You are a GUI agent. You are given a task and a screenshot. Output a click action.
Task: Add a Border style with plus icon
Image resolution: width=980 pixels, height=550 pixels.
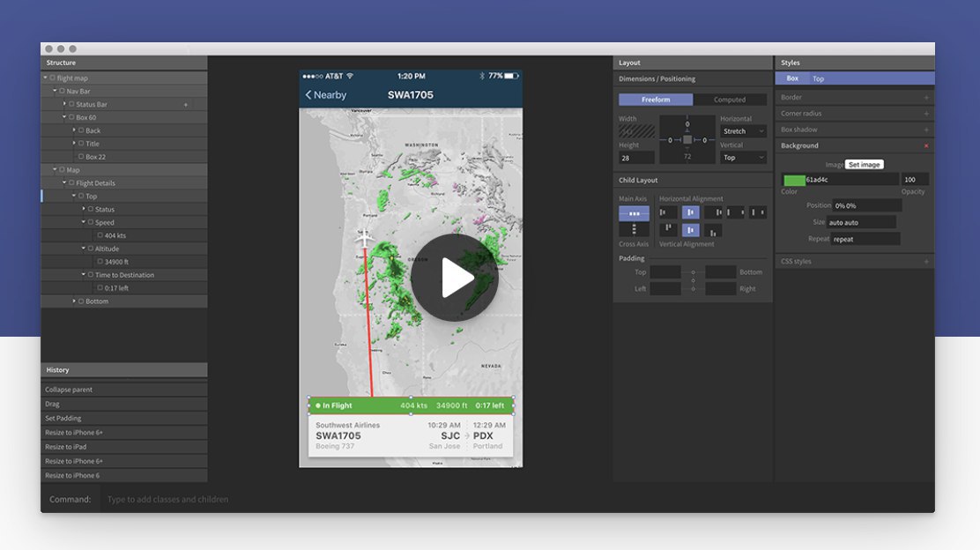[926, 98]
